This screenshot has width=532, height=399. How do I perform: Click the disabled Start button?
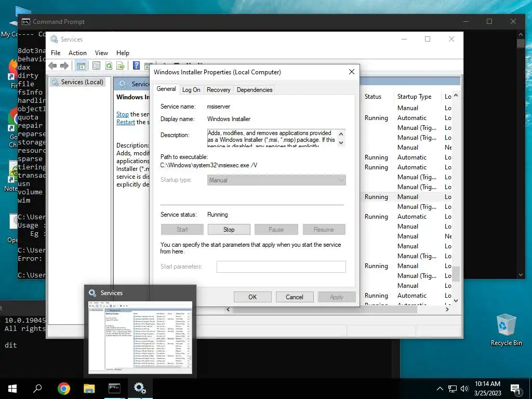pos(182,230)
